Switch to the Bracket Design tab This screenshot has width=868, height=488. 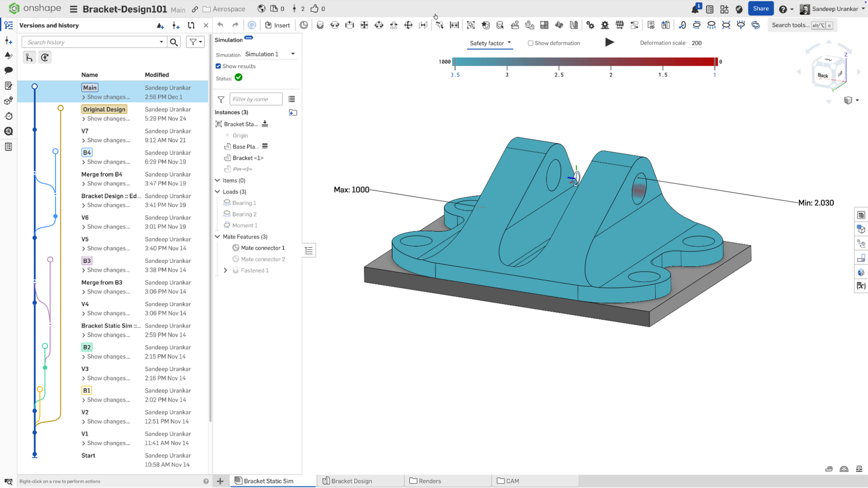(x=352, y=480)
